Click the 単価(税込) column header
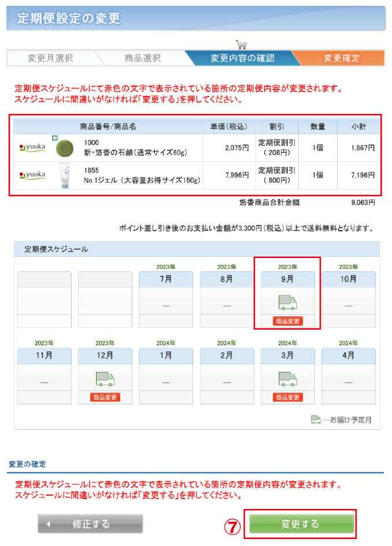This screenshot has height=546, width=392. click(229, 127)
